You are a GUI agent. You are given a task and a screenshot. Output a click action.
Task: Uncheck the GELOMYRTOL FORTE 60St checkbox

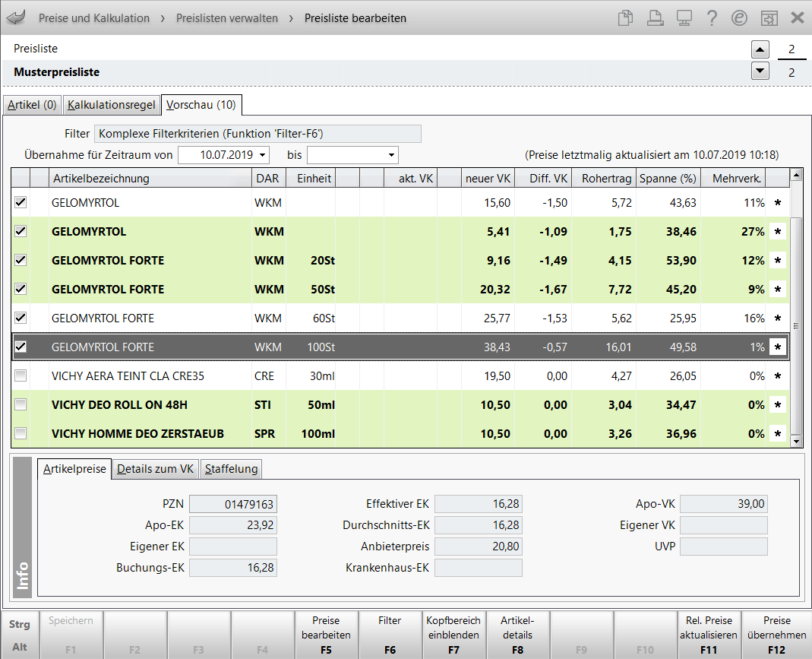[21, 318]
